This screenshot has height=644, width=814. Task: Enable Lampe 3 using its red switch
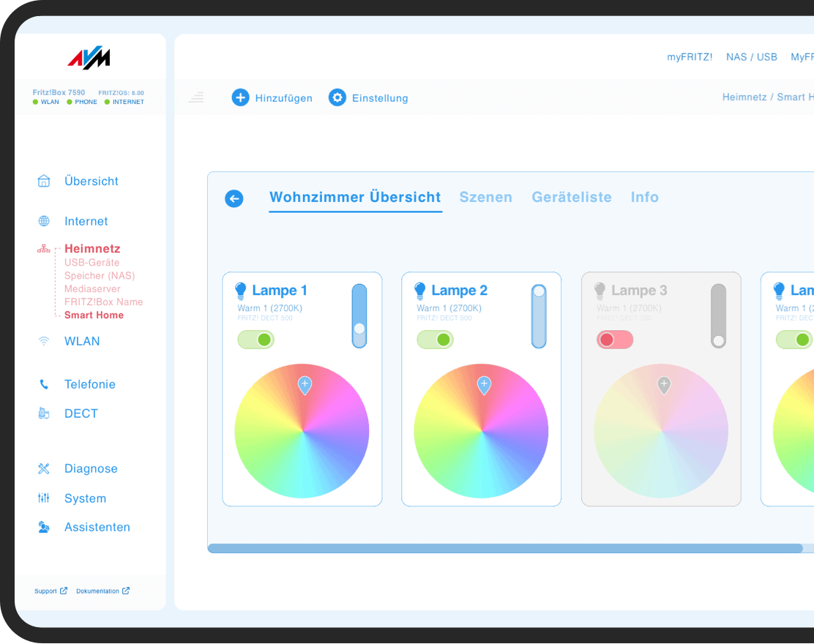614,340
